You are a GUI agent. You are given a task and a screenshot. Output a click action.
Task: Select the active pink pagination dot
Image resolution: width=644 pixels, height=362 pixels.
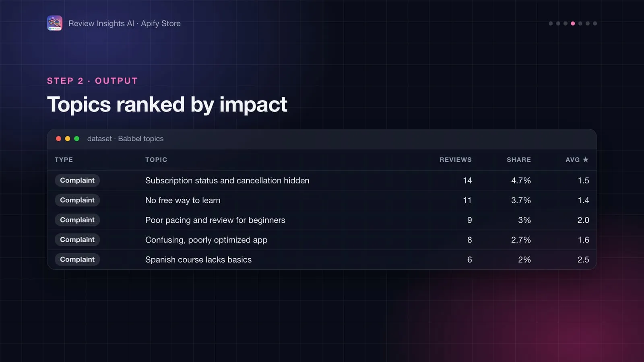tap(573, 23)
